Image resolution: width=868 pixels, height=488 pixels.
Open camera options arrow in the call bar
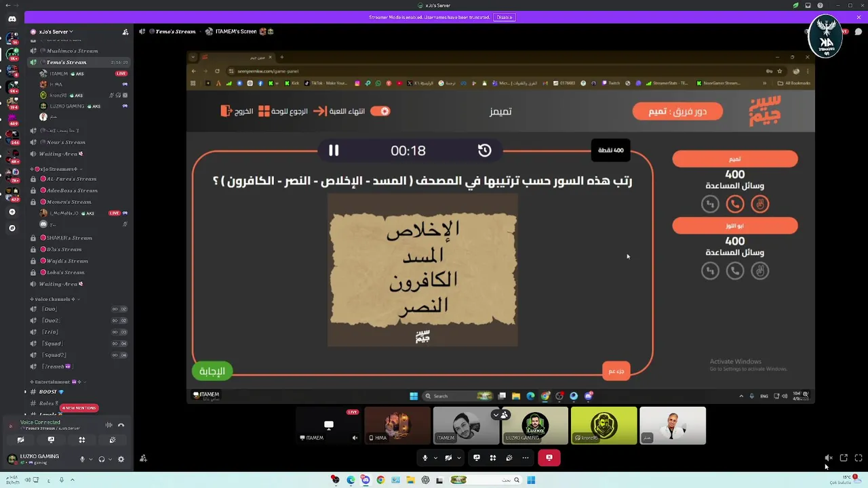[459, 457]
